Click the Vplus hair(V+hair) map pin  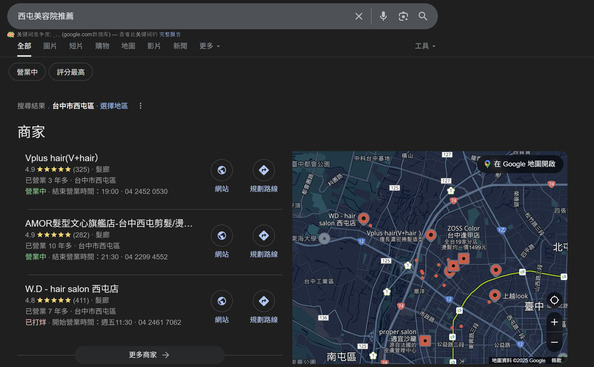coord(431,235)
